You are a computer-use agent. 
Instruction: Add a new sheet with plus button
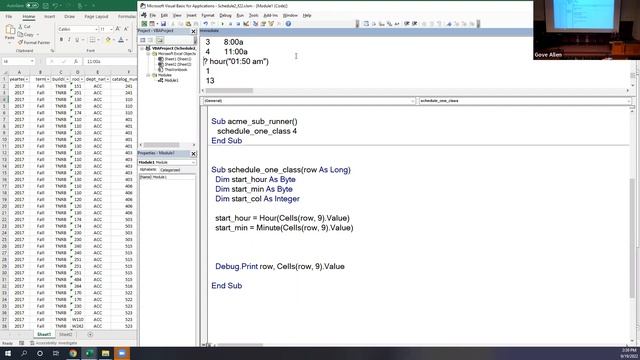[x=90, y=334]
